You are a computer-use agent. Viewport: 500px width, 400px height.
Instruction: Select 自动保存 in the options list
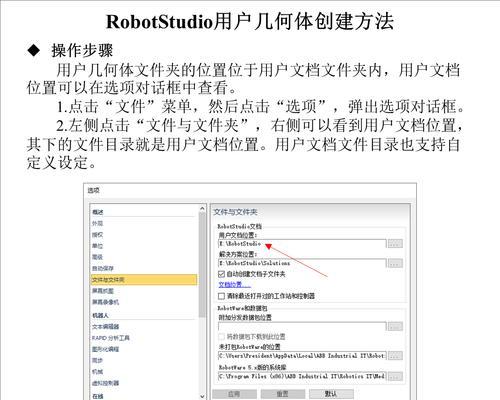[x=103, y=268]
